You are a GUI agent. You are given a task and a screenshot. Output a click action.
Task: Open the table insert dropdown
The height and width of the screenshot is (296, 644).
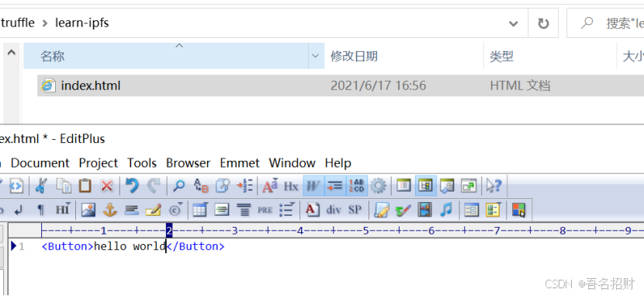click(x=200, y=210)
